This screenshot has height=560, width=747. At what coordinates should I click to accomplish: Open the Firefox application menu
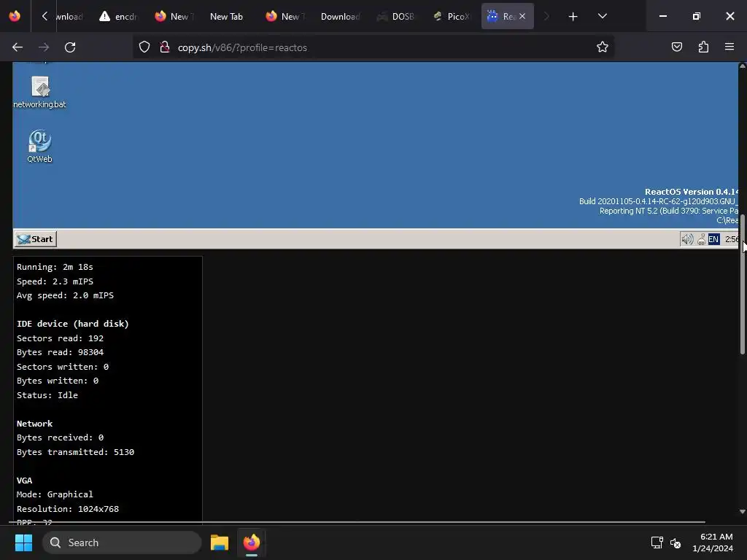(x=729, y=47)
